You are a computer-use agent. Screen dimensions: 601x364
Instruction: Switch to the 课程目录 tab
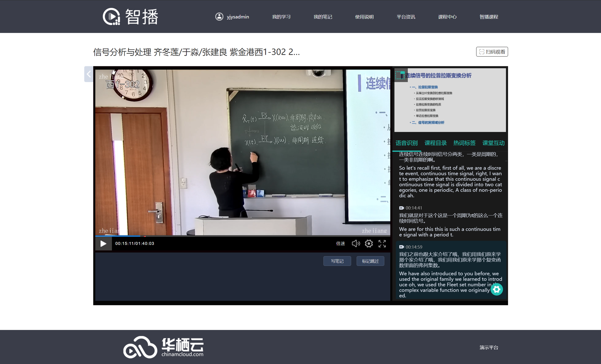[x=435, y=143]
